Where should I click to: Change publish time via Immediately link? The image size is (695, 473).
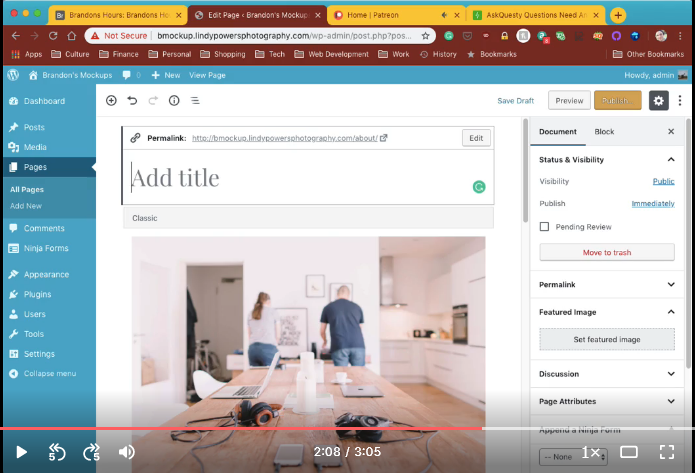[653, 203]
